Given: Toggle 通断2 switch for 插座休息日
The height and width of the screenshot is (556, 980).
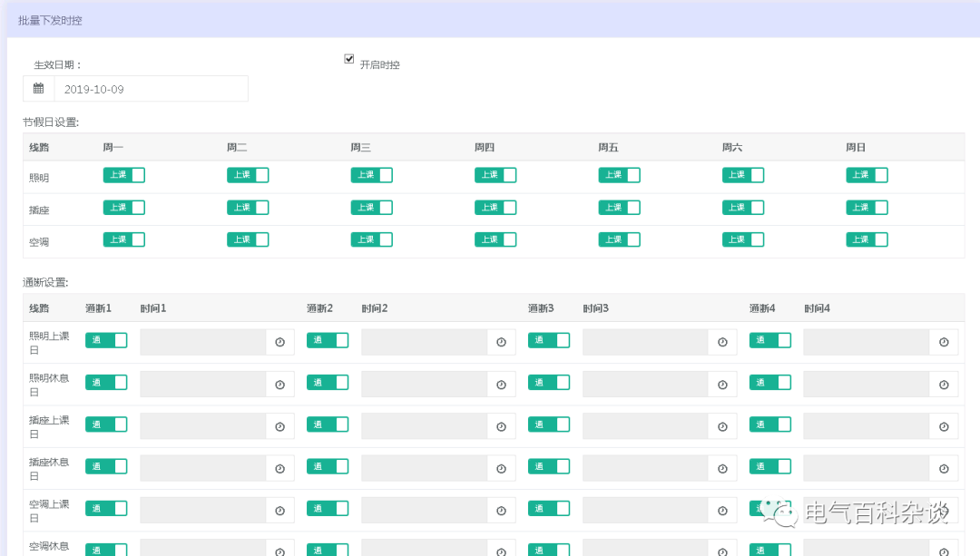Looking at the screenshot, I should tap(328, 466).
